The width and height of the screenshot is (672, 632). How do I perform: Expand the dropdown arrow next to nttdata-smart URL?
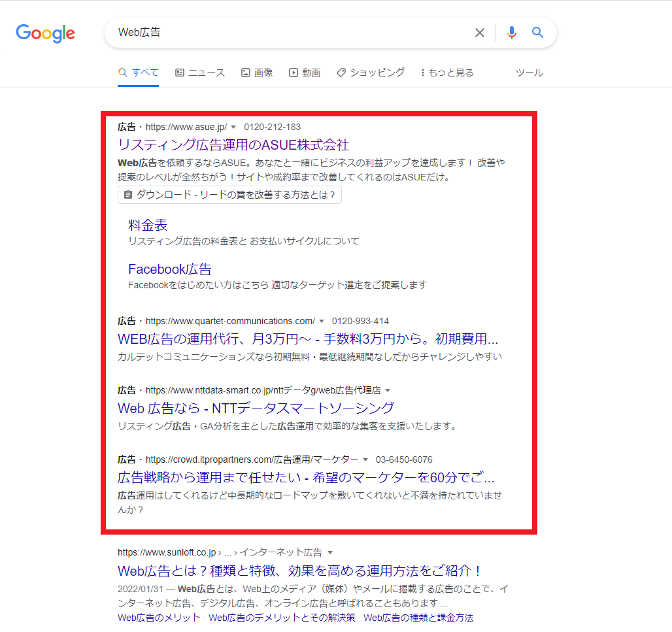[388, 390]
